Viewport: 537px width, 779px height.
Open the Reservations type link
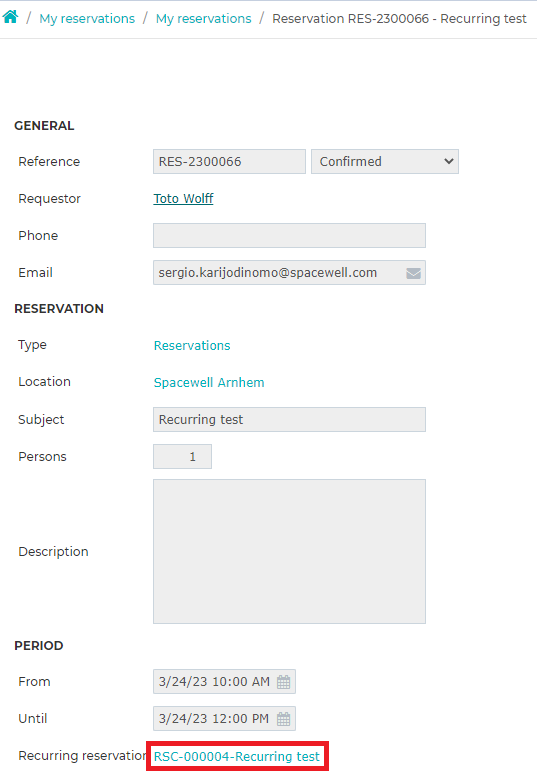click(x=192, y=345)
